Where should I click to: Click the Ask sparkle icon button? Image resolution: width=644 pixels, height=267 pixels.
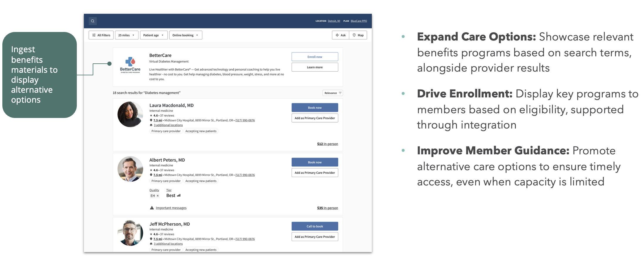(x=340, y=35)
